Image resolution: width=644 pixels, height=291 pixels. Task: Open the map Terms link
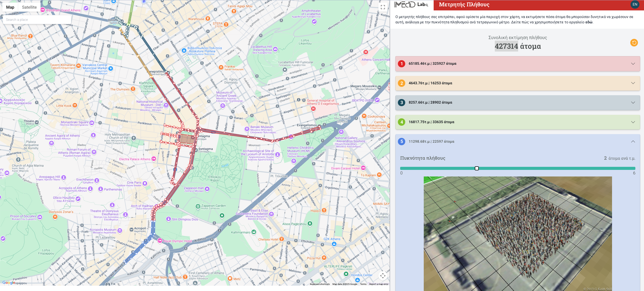[363, 284]
